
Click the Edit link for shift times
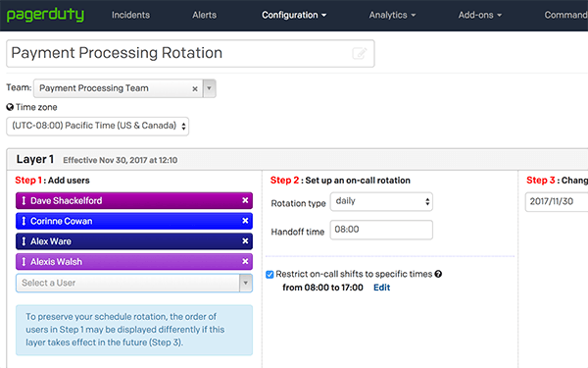pos(382,288)
